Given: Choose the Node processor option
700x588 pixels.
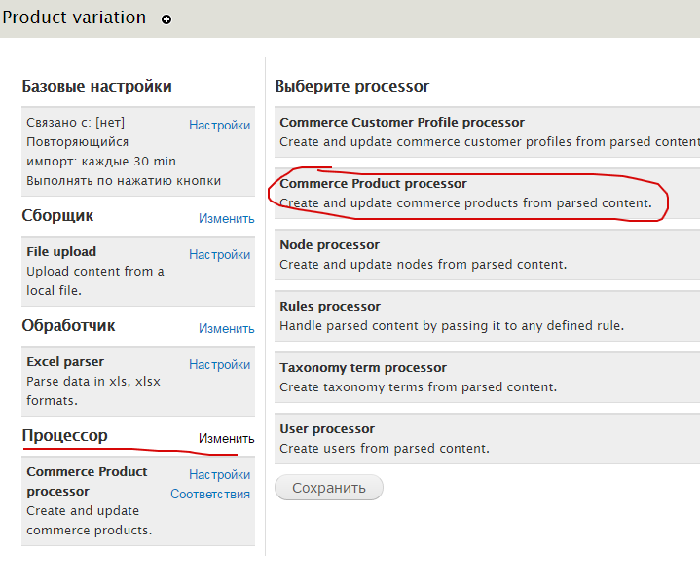Looking at the screenshot, I should (329, 245).
